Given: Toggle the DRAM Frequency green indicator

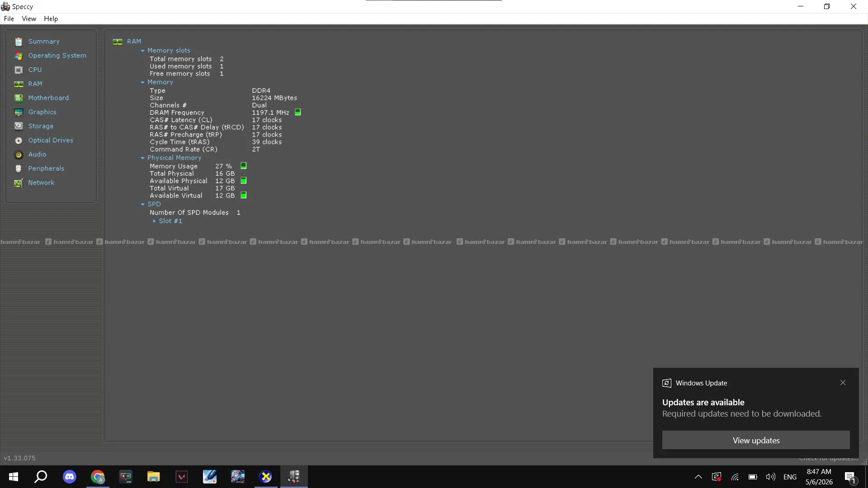Looking at the screenshot, I should (x=298, y=112).
